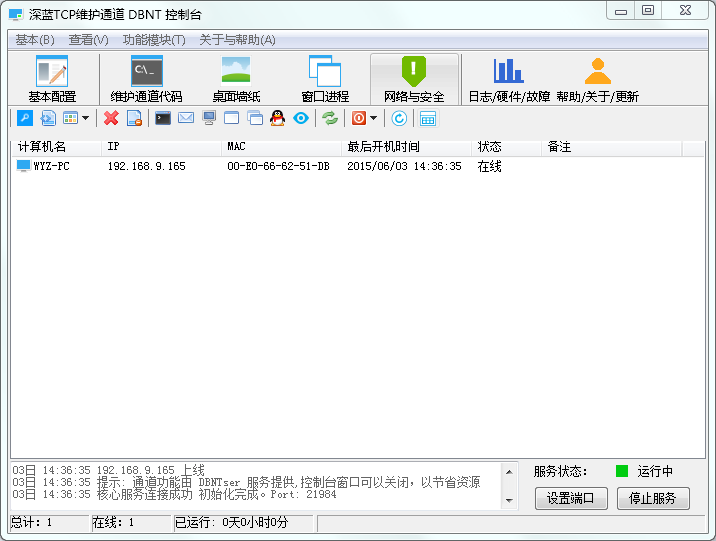716x541 pixels.
Task: Click the single window toolbar icon
Action: pyautogui.click(x=232, y=118)
